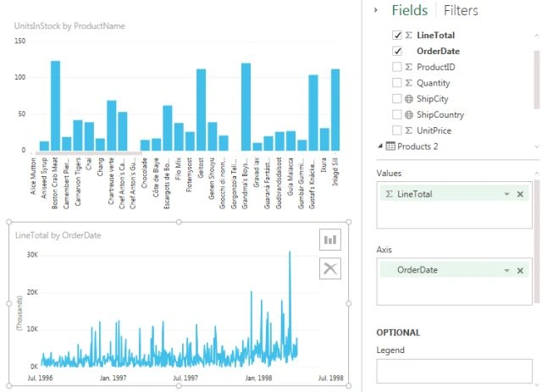The width and height of the screenshot is (542, 392).
Task: Collapse the Fields pane with arrow
Action: coord(376,10)
